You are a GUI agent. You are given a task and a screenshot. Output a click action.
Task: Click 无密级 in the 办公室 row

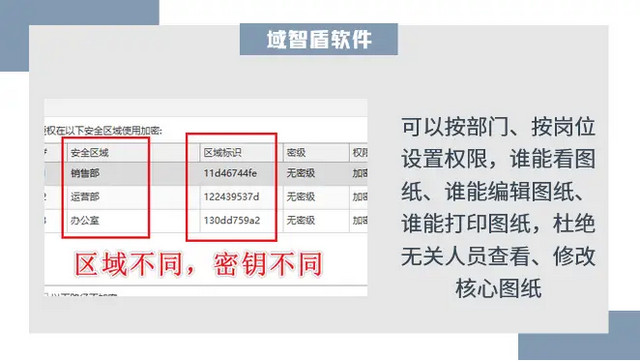(301, 221)
